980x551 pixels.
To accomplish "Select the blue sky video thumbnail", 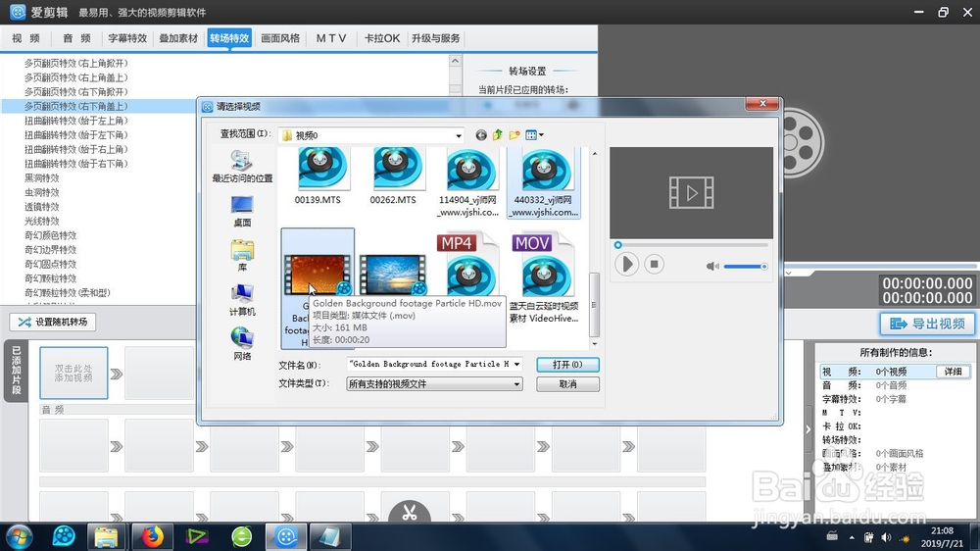I will (x=393, y=274).
